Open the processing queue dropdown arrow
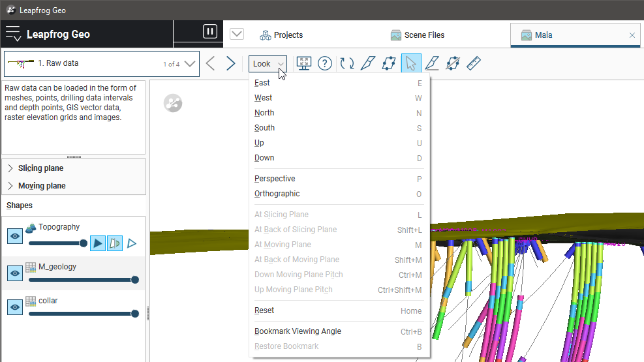 pyautogui.click(x=237, y=34)
